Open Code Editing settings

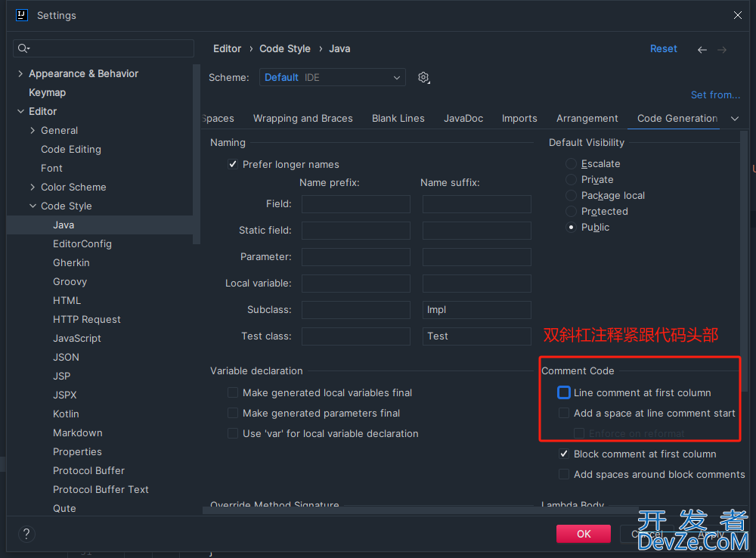[x=71, y=149]
